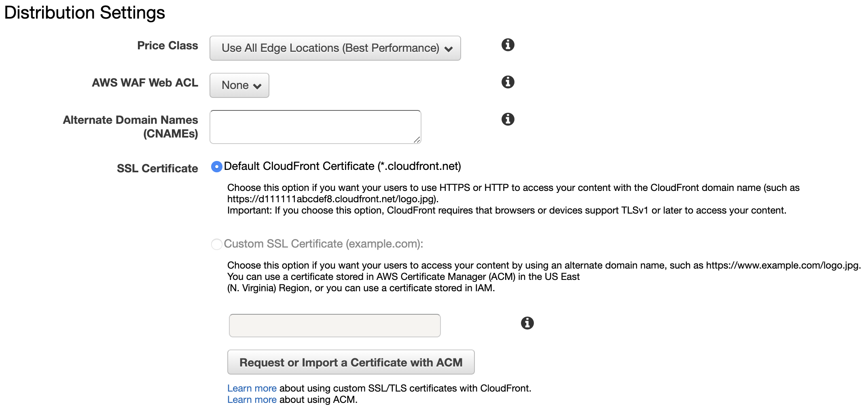Click the Price Class dropdown chevron arrow
Screen dimensions: 868x415
[448, 49]
